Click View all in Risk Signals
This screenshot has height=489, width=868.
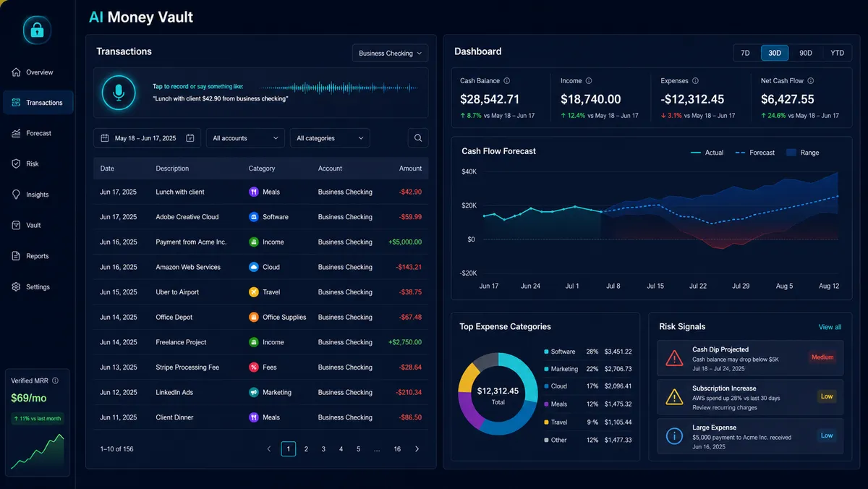830,327
